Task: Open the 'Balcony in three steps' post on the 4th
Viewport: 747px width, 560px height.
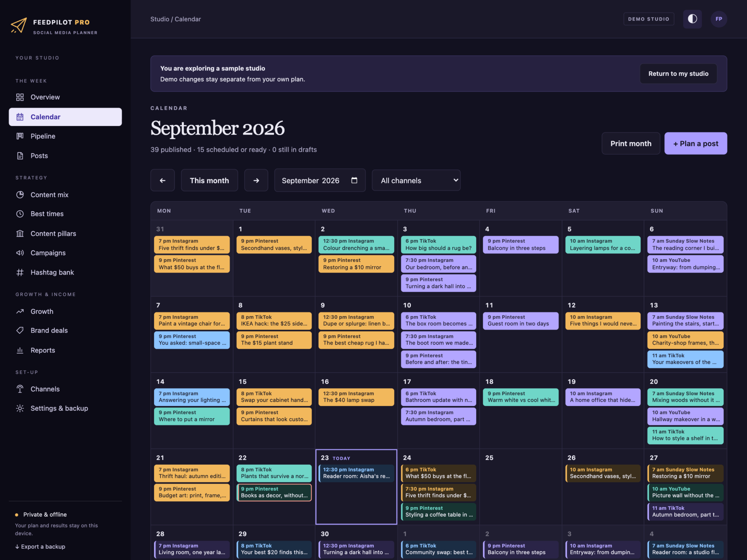Action: coord(521,245)
